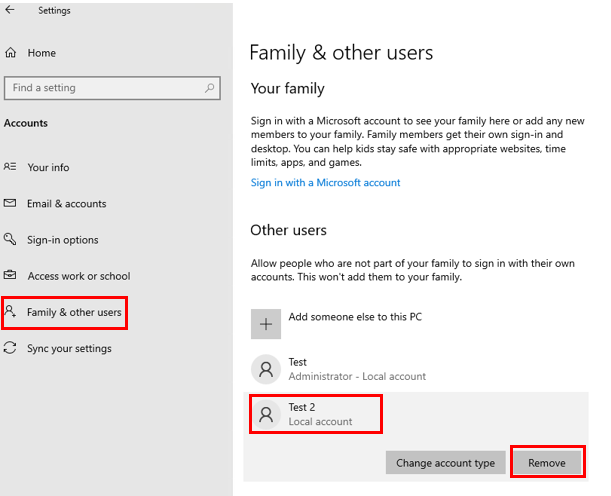Select the Test administrator account name
This screenshot has height=496, width=611.
tap(297, 362)
